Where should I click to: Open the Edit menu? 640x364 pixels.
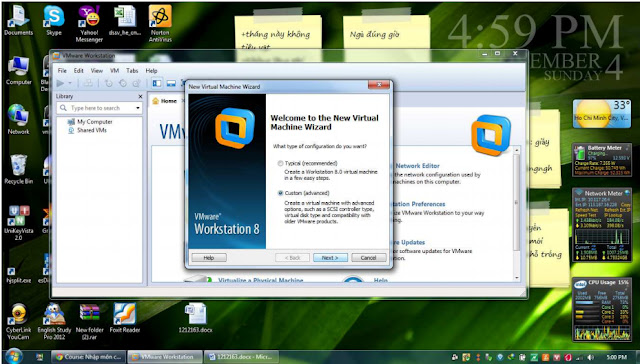(x=78, y=71)
